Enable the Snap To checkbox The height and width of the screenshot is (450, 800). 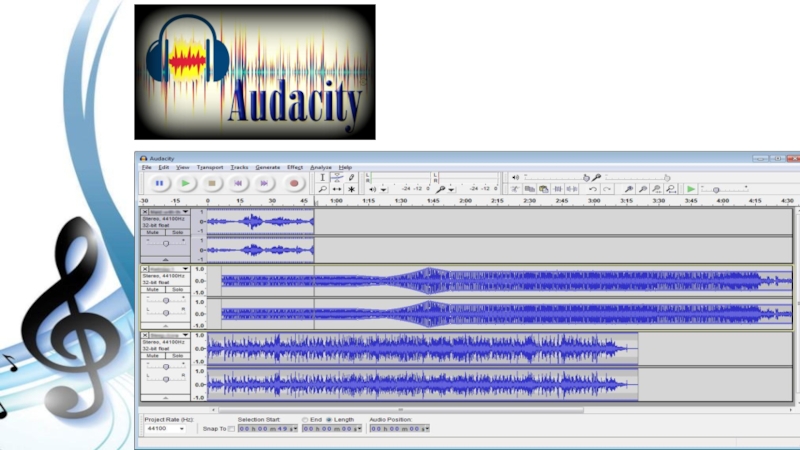pos(232,429)
